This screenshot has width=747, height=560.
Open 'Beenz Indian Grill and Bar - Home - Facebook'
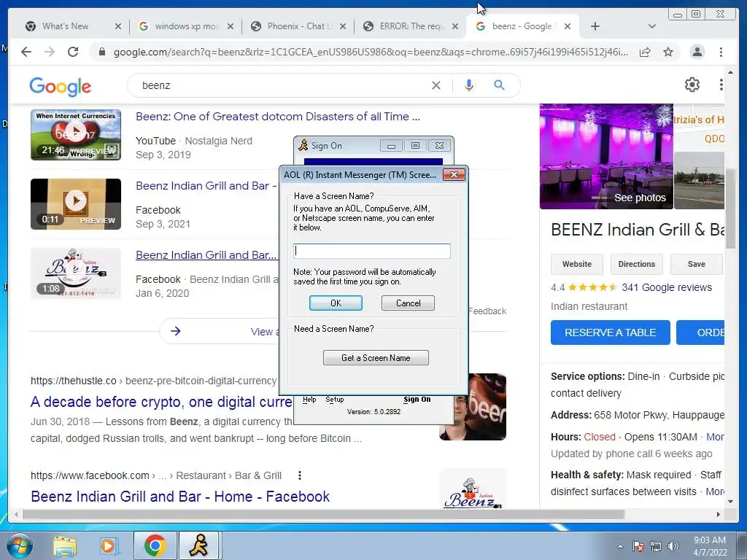click(180, 497)
